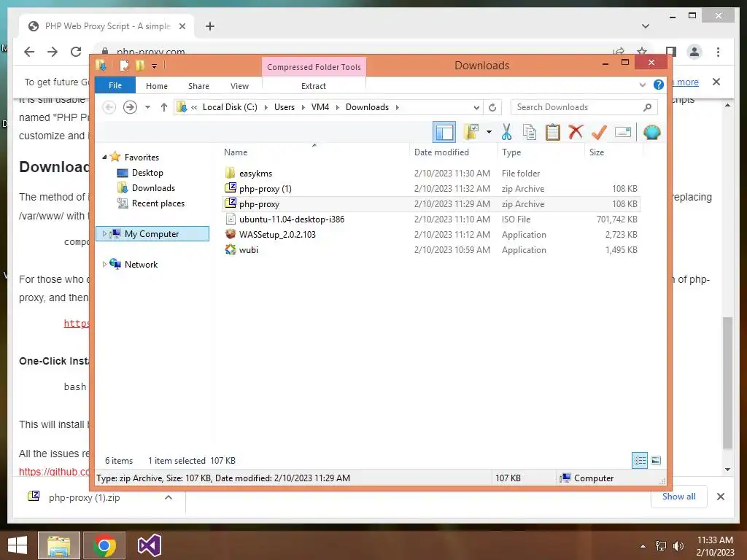Open the File ribbon tab

pyautogui.click(x=115, y=85)
